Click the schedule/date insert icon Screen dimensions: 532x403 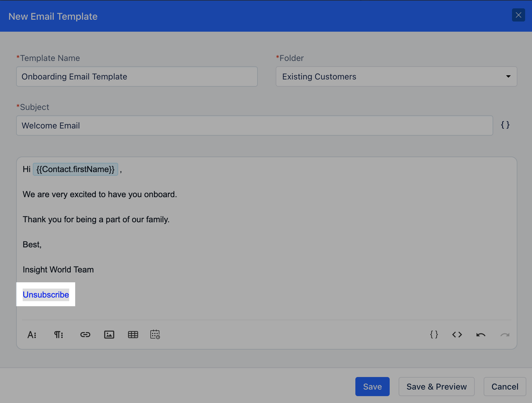click(155, 335)
